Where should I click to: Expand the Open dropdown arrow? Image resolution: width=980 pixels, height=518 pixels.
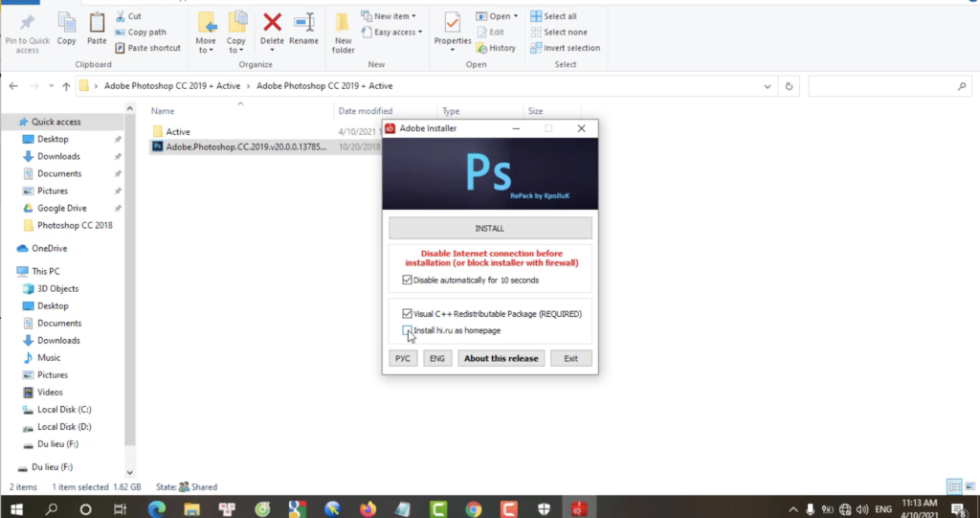pos(516,16)
